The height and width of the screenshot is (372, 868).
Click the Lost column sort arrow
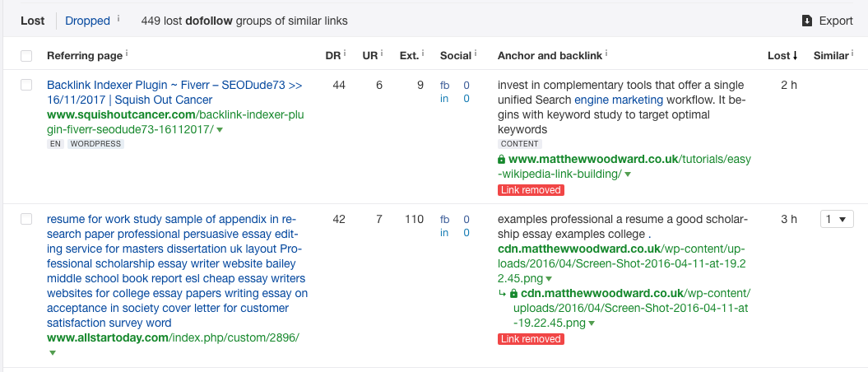coord(796,56)
